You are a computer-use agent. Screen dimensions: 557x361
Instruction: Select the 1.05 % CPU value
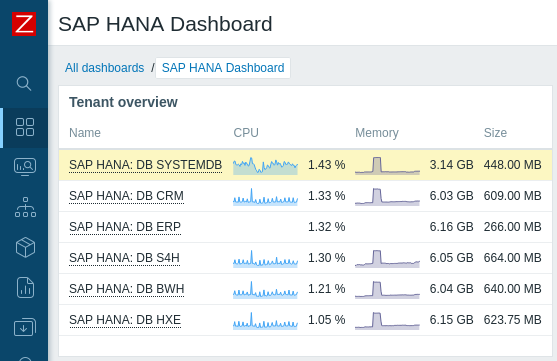pos(326,320)
